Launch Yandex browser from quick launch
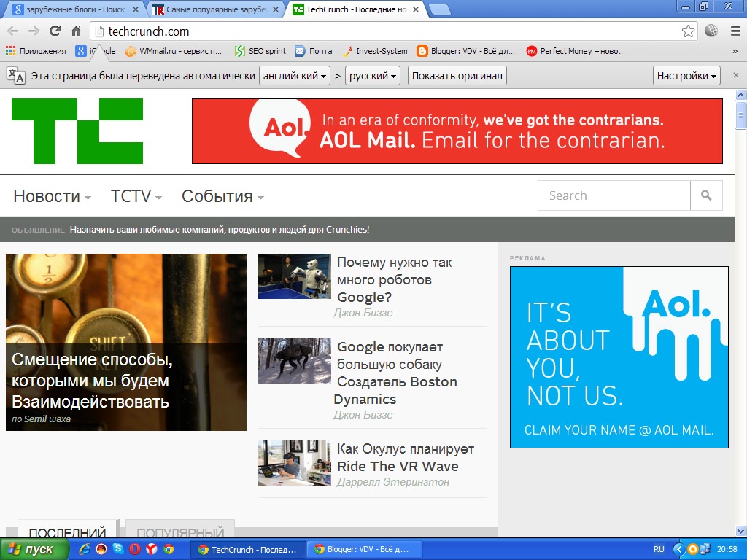Viewport: 747px width, 560px height. (152, 549)
